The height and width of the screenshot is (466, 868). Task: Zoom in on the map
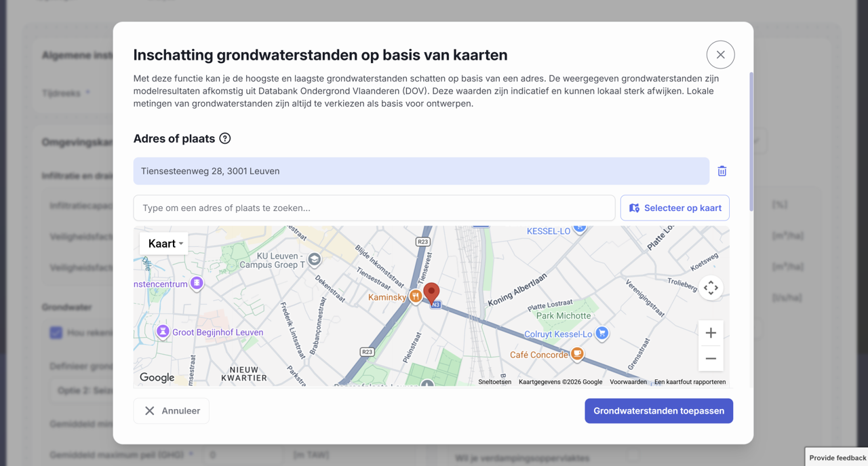711,333
